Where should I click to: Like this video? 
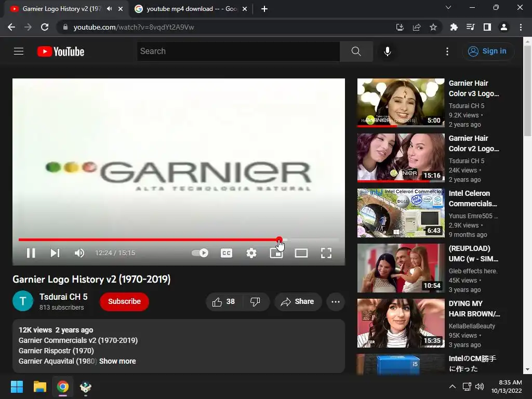(224, 302)
